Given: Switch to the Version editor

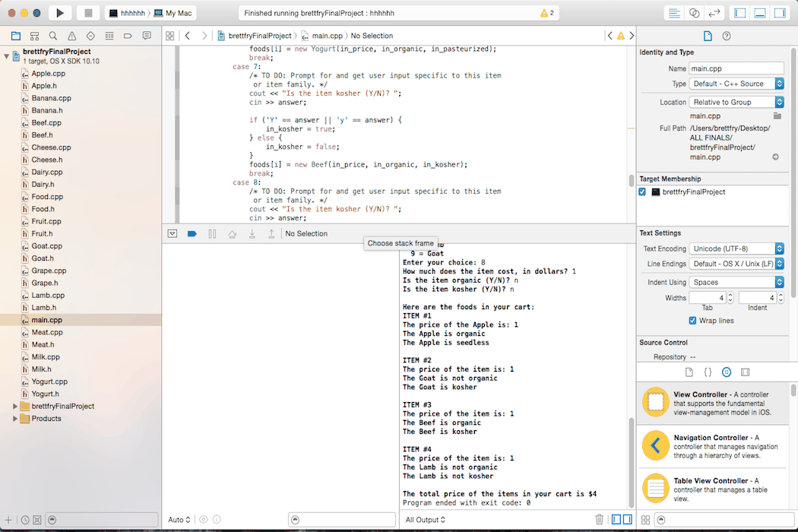Looking at the screenshot, I should (714, 13).
